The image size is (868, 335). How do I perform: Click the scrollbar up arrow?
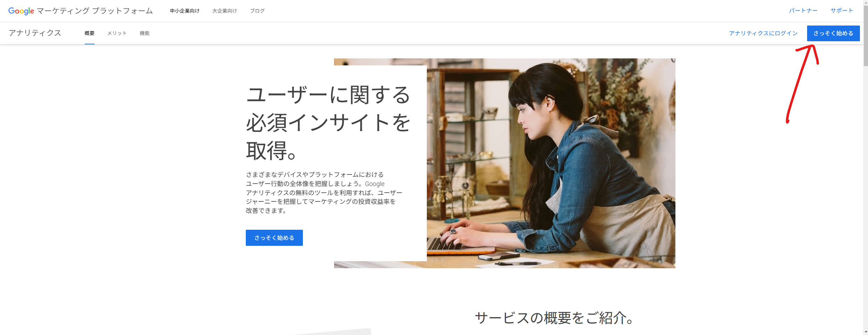click(866, 2)
